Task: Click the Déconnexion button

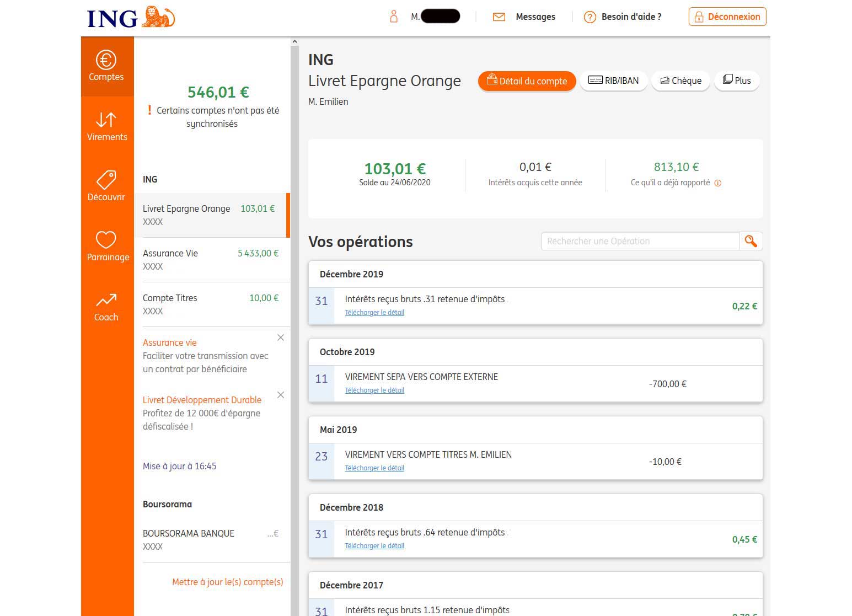Action: pyautogui.click(x=727, y=17)
